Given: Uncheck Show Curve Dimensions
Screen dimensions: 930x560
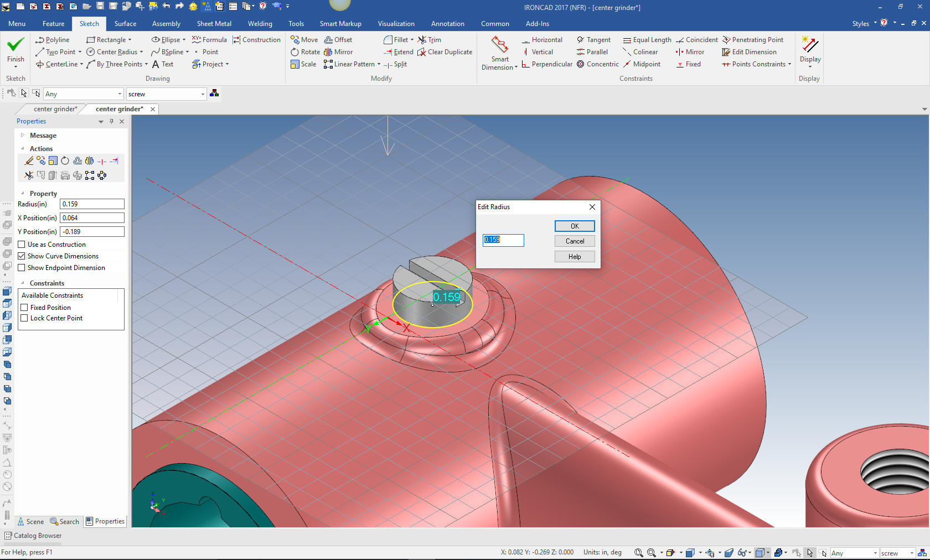Looking at the screenshot, I should [22, 256].
